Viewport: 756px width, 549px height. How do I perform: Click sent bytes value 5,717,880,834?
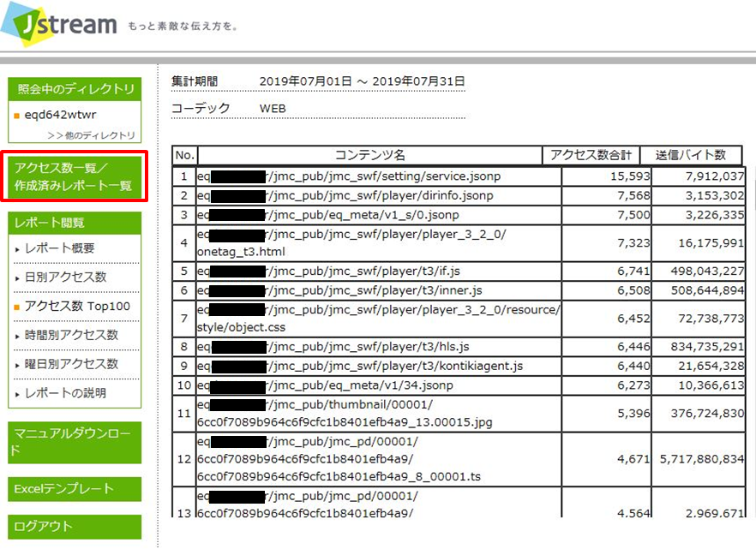[702, 459]
